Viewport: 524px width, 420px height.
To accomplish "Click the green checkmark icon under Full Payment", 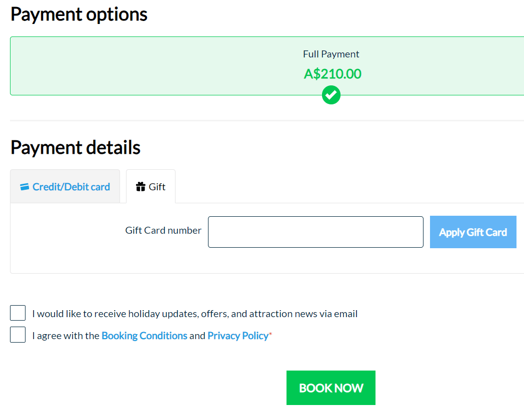I will (x=331, y=95).
